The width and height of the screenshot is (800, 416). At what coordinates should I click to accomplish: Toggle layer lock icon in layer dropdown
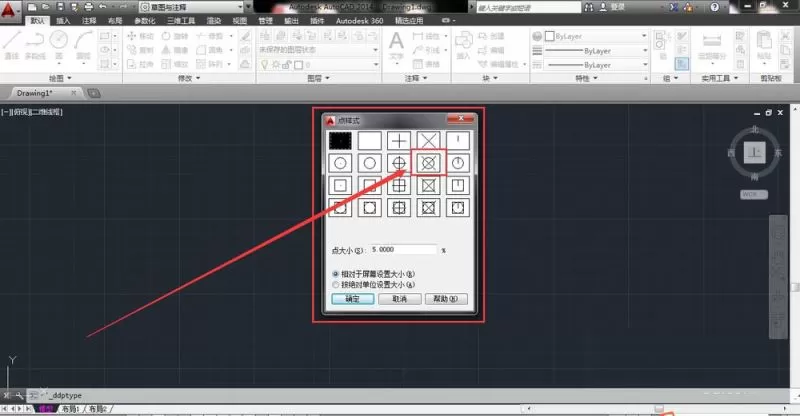point(287,65)
